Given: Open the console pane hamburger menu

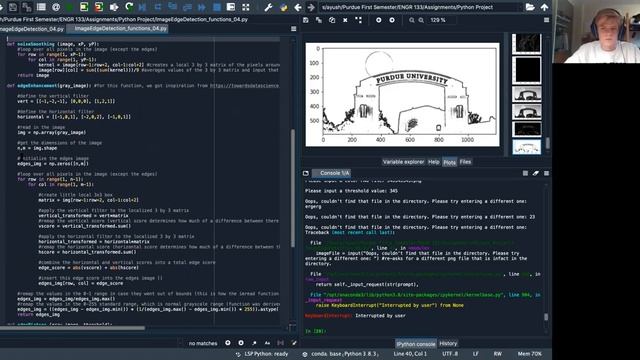Looking at the screenshot, I should point(546,173).
